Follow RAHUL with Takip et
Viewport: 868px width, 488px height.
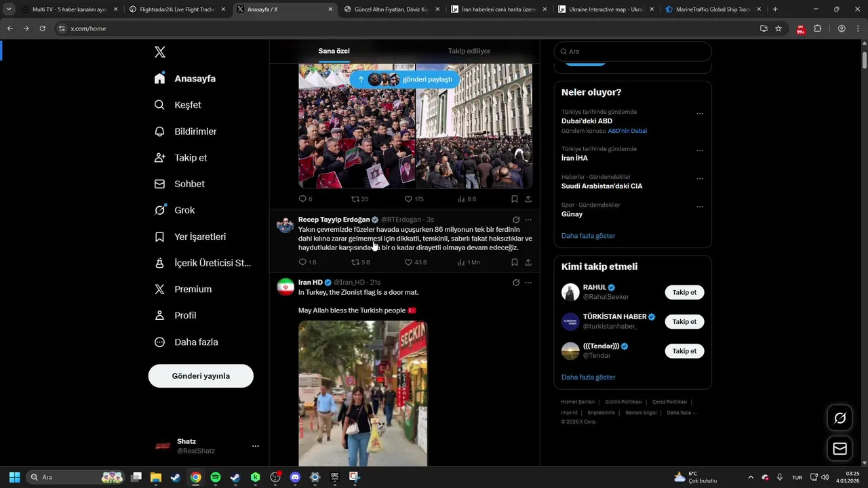pos(684,293)
